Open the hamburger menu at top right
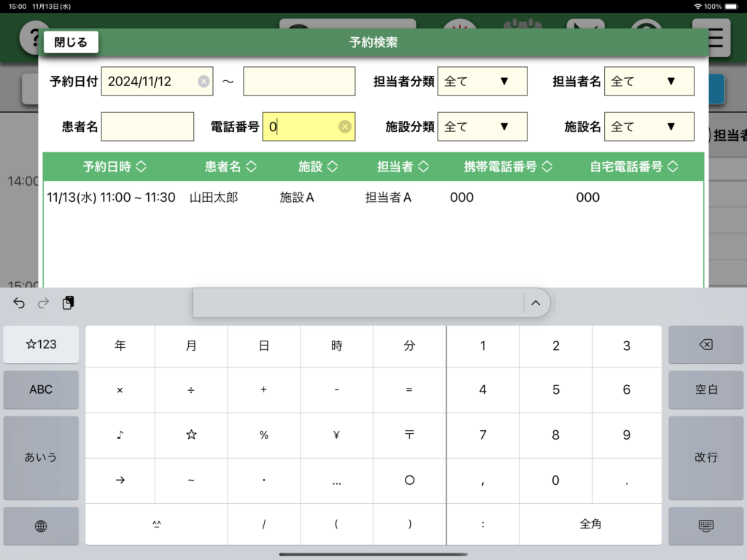The image size is (747, 560). pyautogui.click(x=716, y=38)
